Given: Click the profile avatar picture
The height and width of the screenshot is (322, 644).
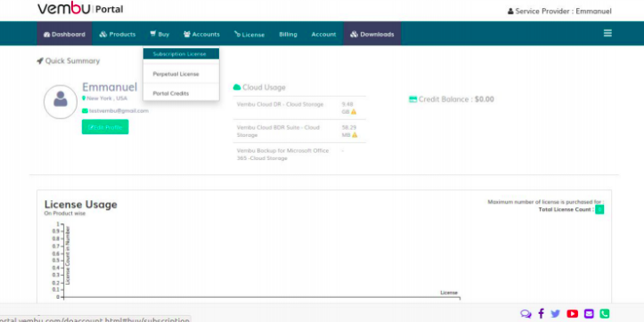Looking at the screenshot, I should pyautogui.click(x=61, y=101).
